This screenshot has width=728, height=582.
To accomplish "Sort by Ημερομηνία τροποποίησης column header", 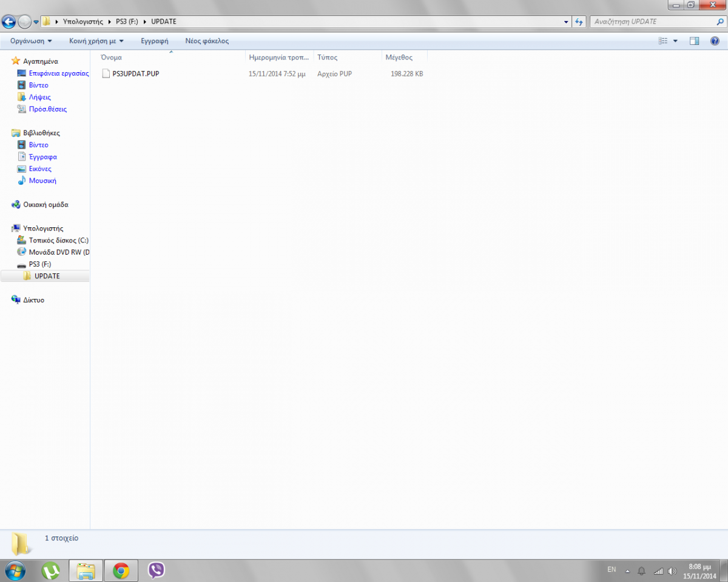I will click(x=280, y=57).
